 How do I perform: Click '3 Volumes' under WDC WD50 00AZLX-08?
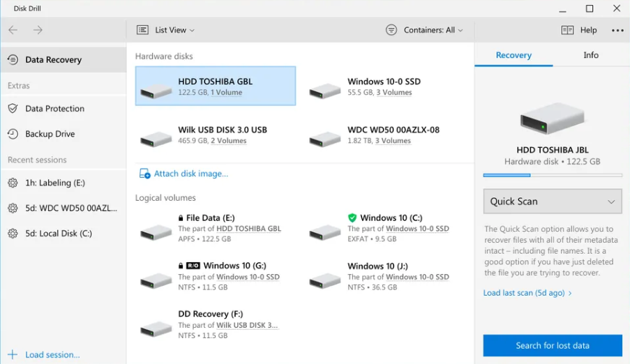click(x=393, y=141)
